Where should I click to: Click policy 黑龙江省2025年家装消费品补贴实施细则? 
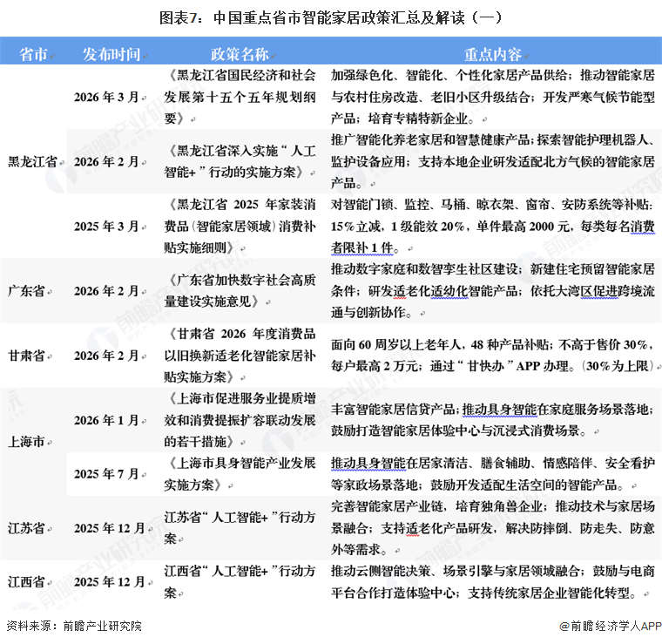(x=240, y=226)
